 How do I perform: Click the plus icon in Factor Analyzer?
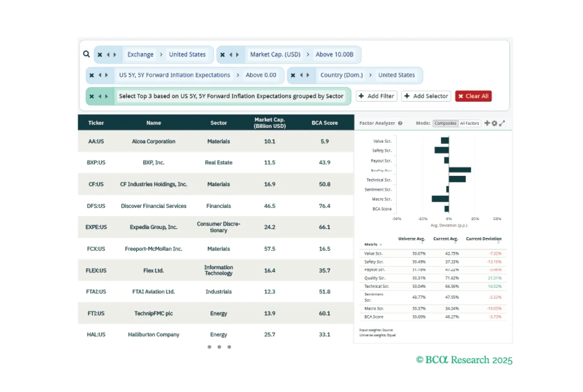pyautogui.click(x=487, y=123)
